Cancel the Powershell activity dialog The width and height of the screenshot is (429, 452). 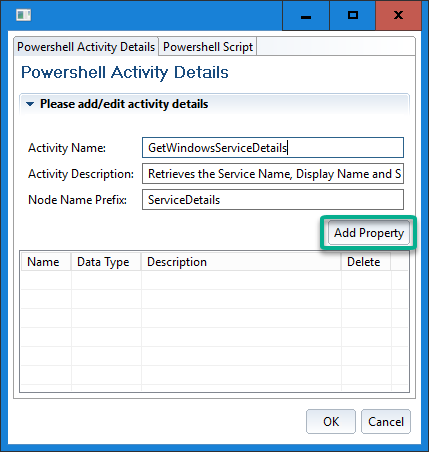coord(386,422)
